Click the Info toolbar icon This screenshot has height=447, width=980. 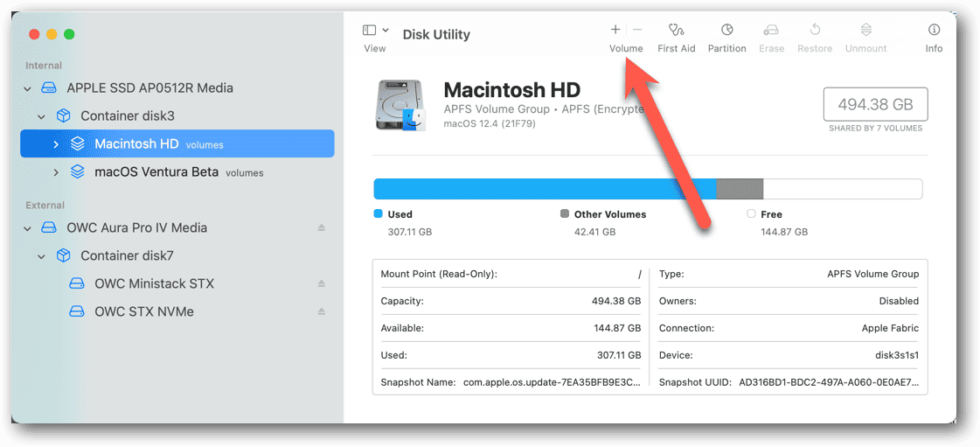934,31
